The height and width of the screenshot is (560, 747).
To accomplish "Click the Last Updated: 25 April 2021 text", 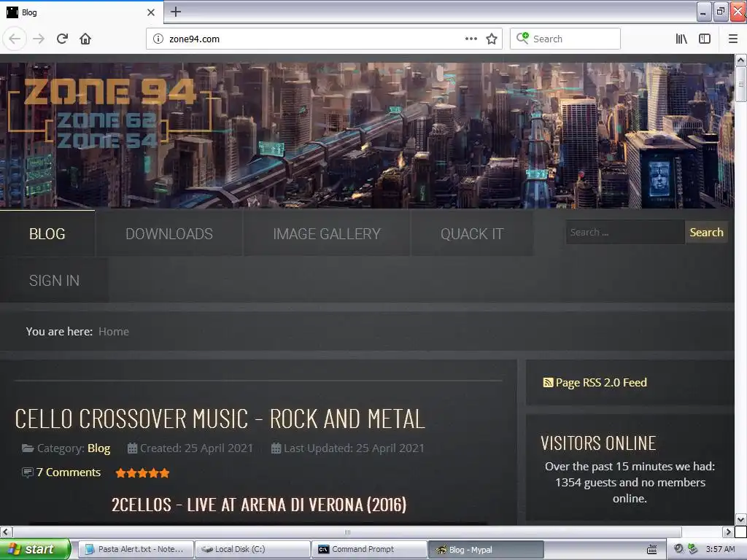I will (x=354, y=448).
